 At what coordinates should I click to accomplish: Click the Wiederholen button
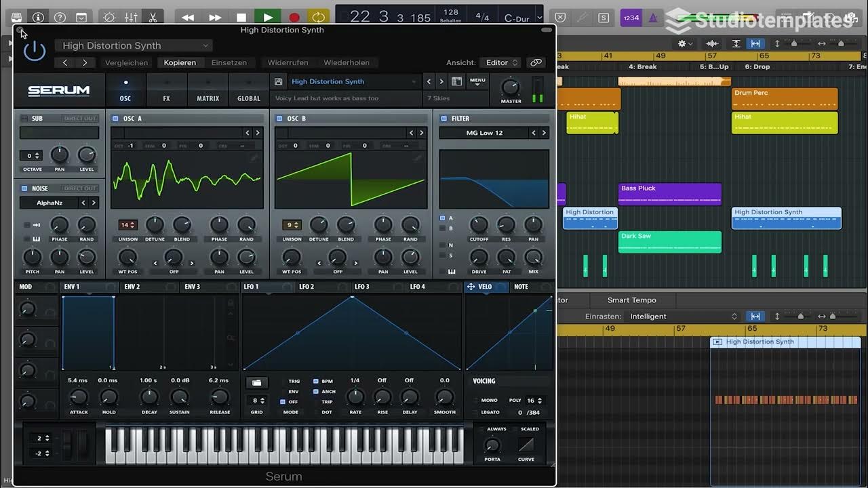(347, 62)
